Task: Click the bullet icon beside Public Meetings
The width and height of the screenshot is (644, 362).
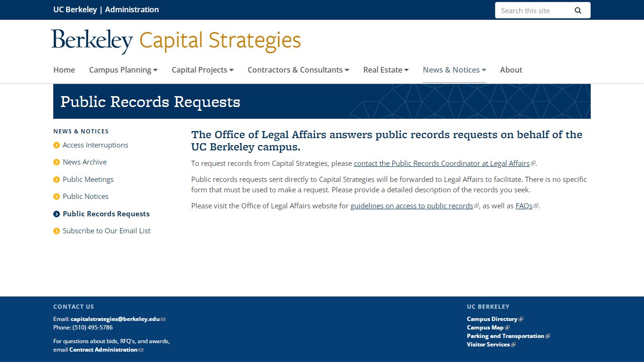Action: pos(57,180)
